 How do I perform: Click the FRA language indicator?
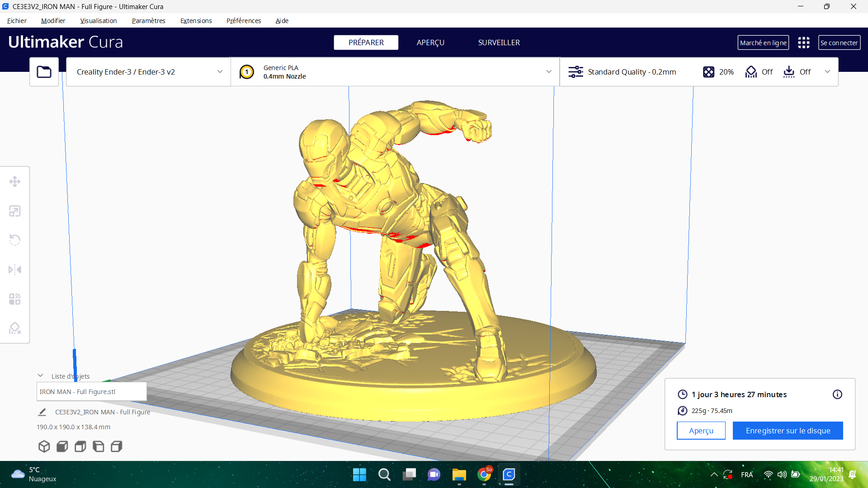747,474
